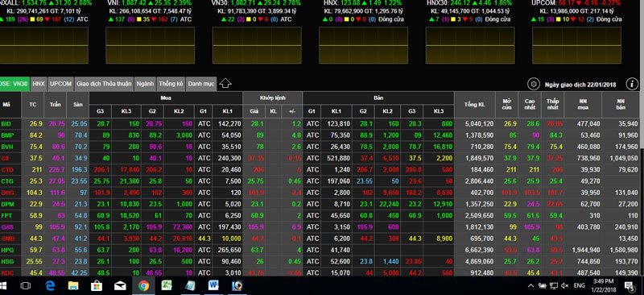Viewport: 644px width, 295px height.
Task: Click the Tổng KL column header
Action: tap(474, 105)
